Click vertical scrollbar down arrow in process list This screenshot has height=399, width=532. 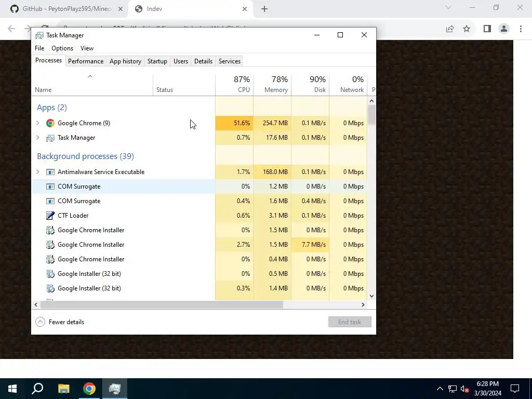click(371, 296)
